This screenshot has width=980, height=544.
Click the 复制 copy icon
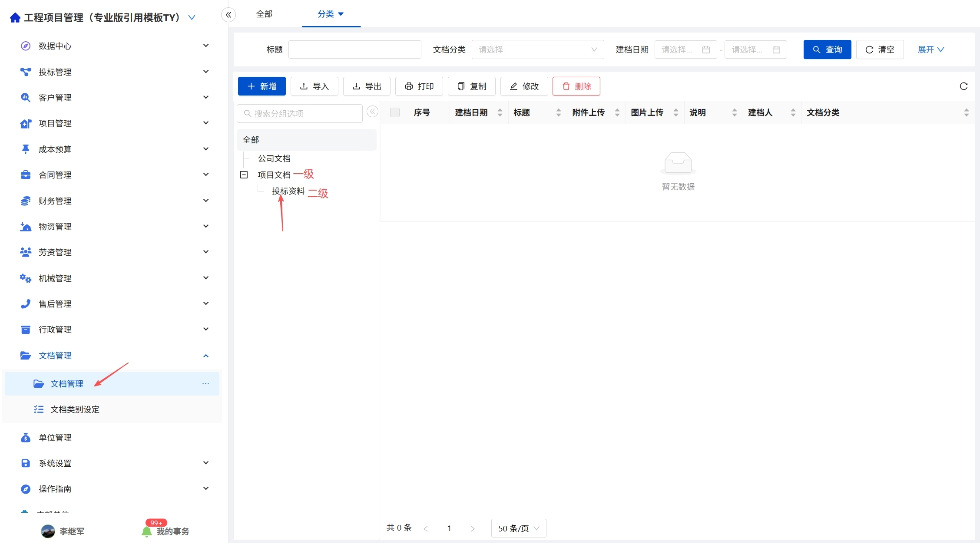[x=461, y=86]
